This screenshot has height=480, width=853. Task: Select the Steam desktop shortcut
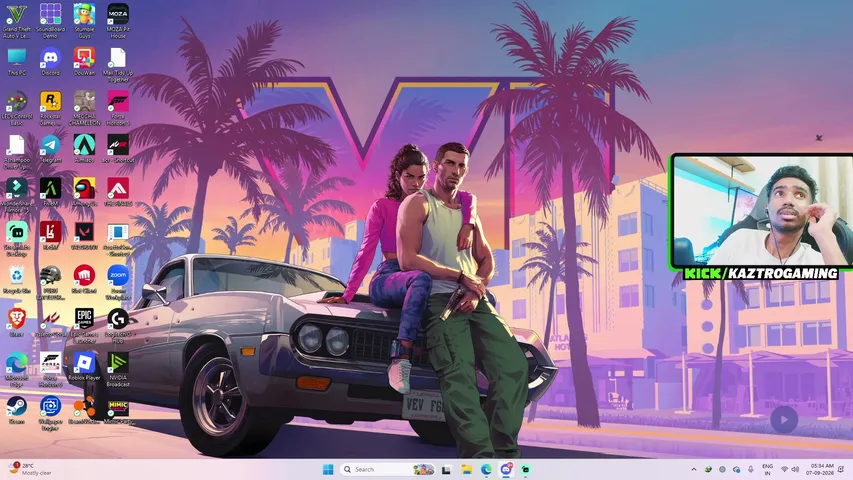16,410
